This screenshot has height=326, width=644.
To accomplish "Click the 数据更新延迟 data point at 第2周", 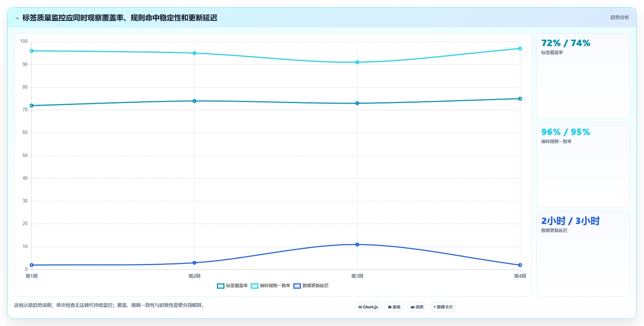I will [x=194, y=263].
